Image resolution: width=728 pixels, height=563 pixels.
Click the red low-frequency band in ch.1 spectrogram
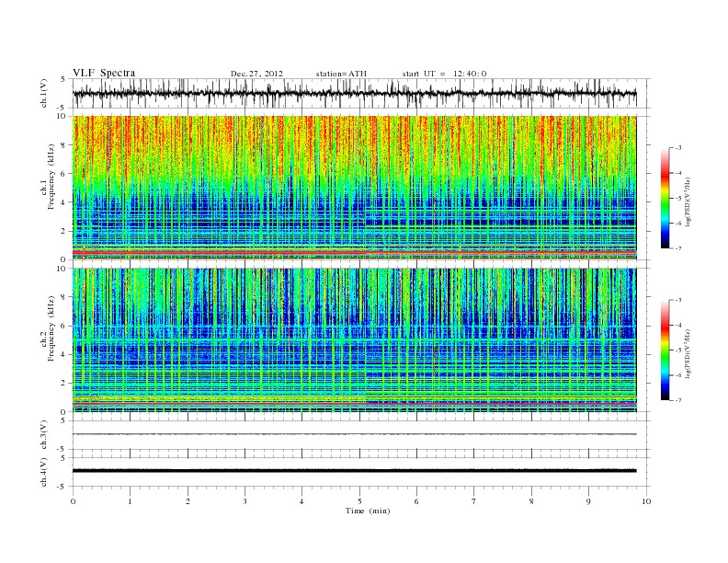tap(354, 252)
